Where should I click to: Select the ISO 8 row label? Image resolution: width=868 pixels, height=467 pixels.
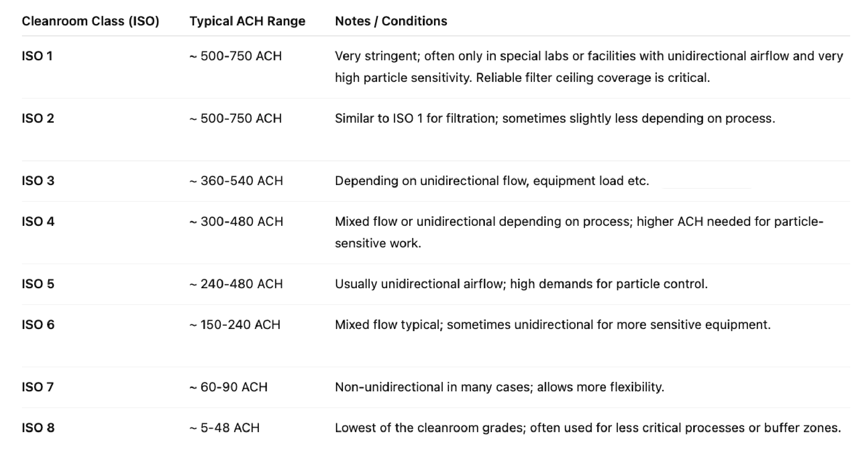click(x=38, y=428)
